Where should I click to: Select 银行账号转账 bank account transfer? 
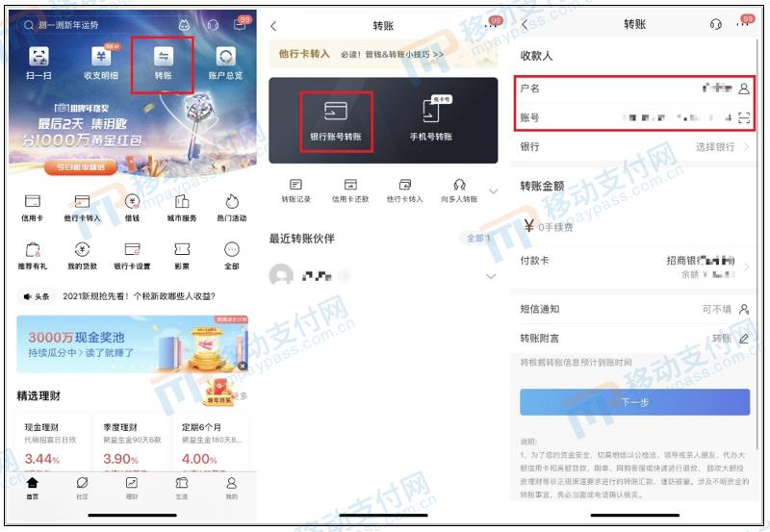336,121
